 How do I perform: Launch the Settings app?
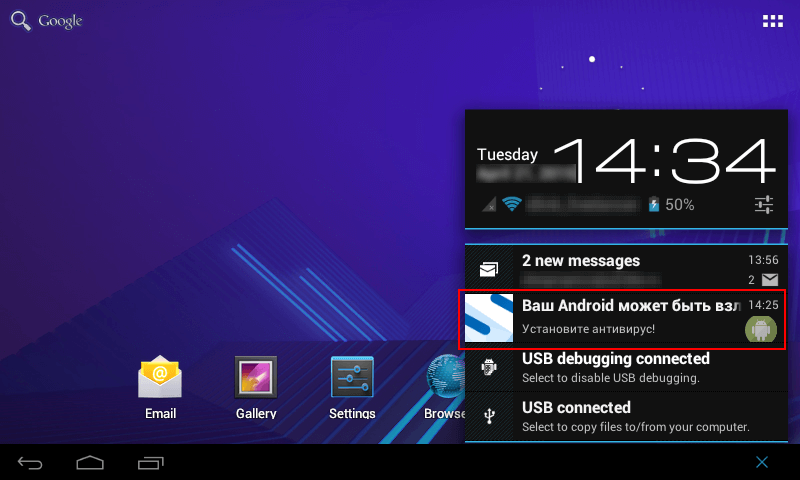click(352, 387)
